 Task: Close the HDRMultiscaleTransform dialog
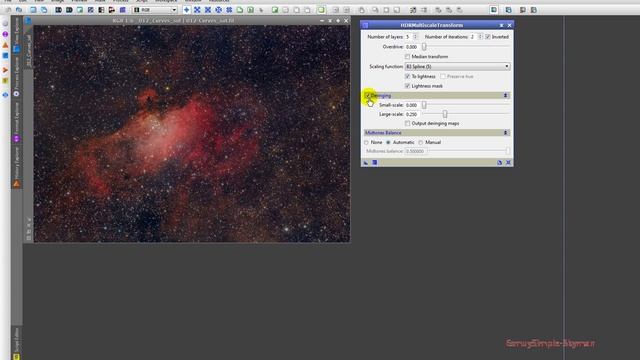pos(509,25)
